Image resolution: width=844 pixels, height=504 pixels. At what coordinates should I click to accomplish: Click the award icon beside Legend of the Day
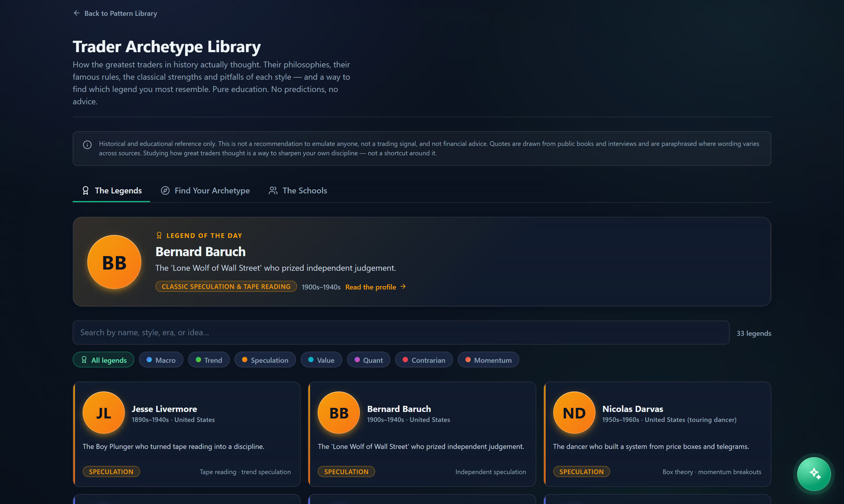[159, 236]
